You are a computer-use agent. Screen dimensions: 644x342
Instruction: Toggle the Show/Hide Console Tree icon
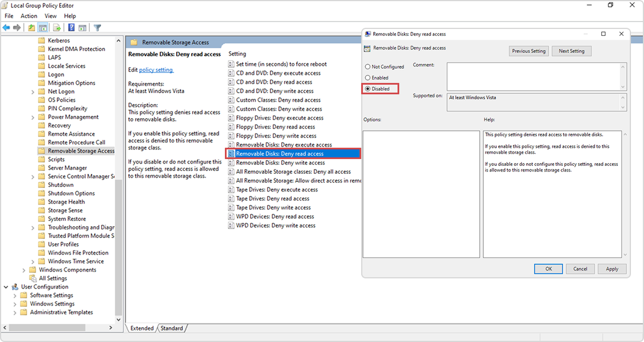43,27
